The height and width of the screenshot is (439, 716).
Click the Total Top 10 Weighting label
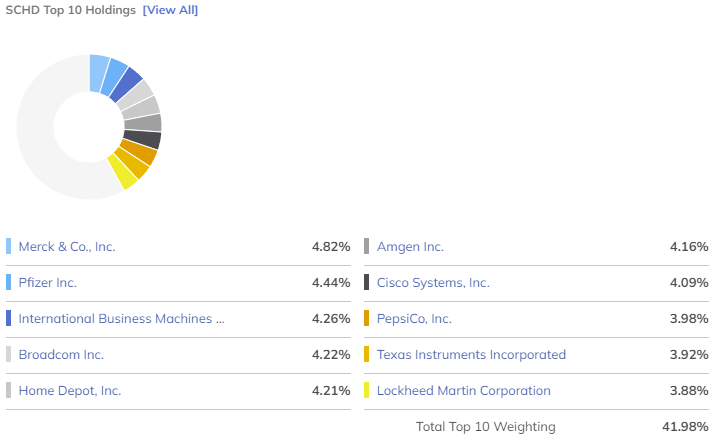tap(485, 427)
